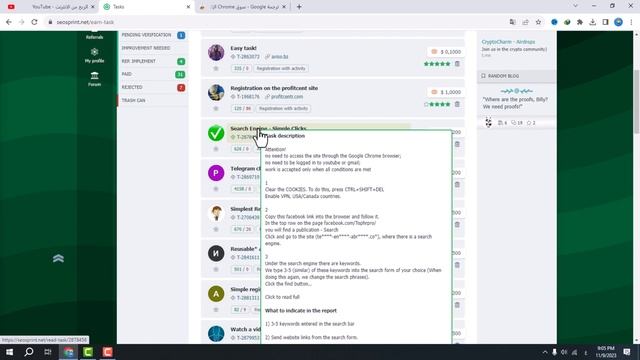The image size is (640, 360).
Task: Open My profile in the sidebar
Action: (x=94, y=55)
